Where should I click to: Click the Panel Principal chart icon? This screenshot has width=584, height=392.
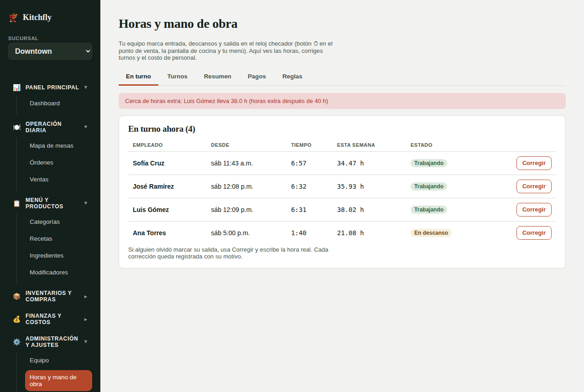click(x=17, y=88)
